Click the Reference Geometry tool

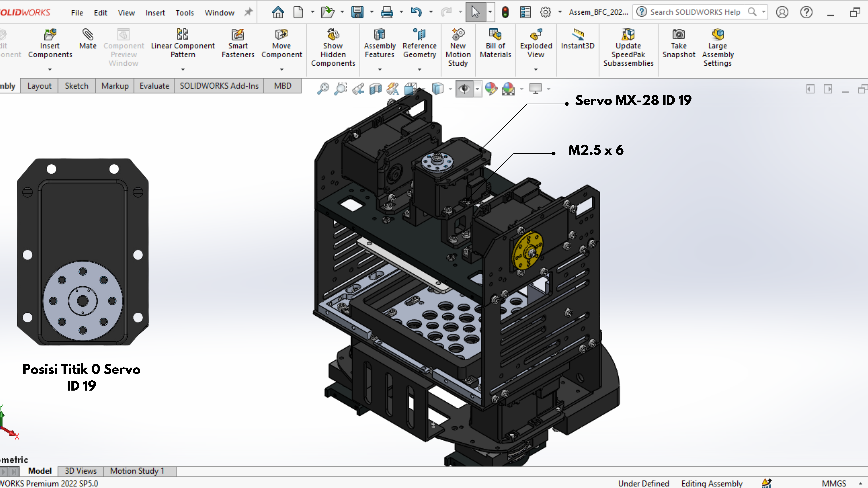(x=420, y=43)
